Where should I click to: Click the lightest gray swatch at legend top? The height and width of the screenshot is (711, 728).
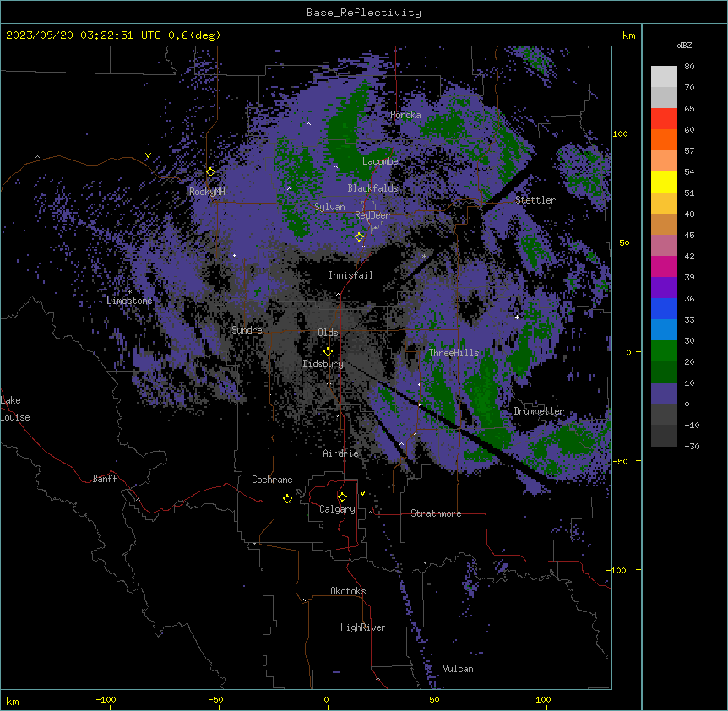click(664, 77)
